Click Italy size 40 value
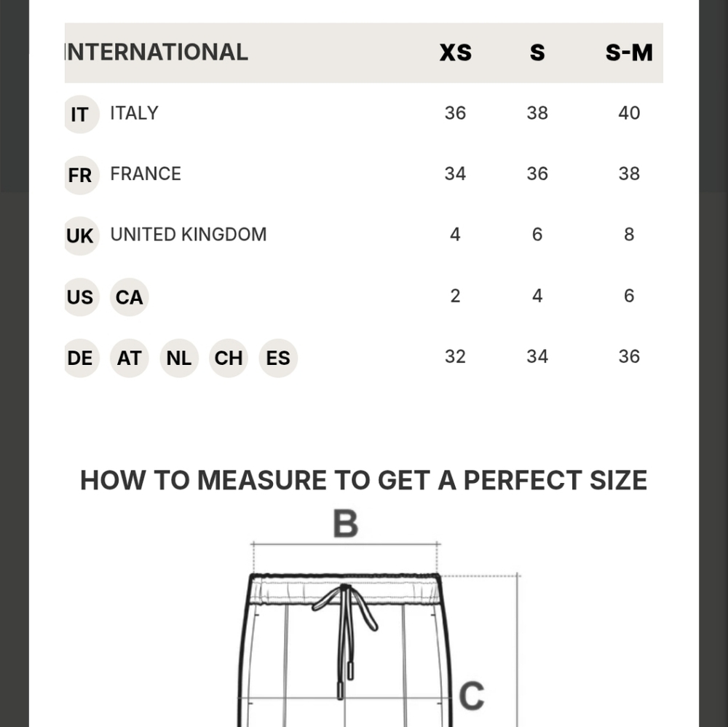The width and height of the screenshot is (728, 727). pos(629,114)
